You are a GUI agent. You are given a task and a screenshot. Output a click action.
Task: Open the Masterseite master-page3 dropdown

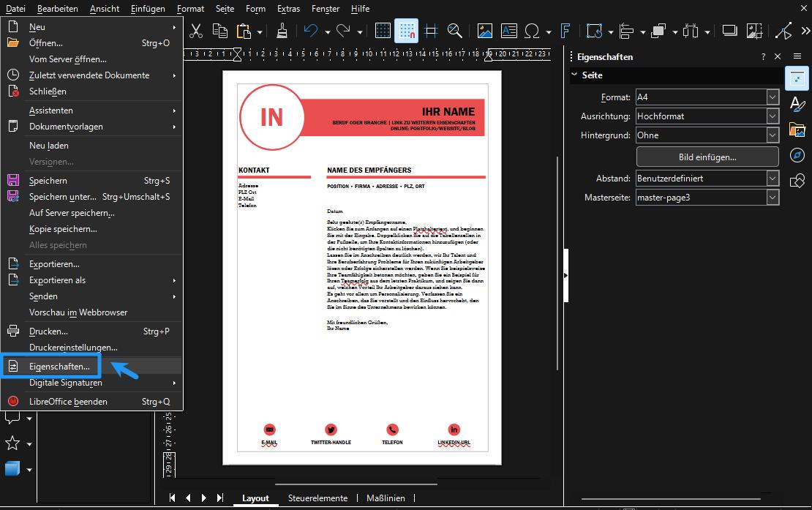coord(772,198)
